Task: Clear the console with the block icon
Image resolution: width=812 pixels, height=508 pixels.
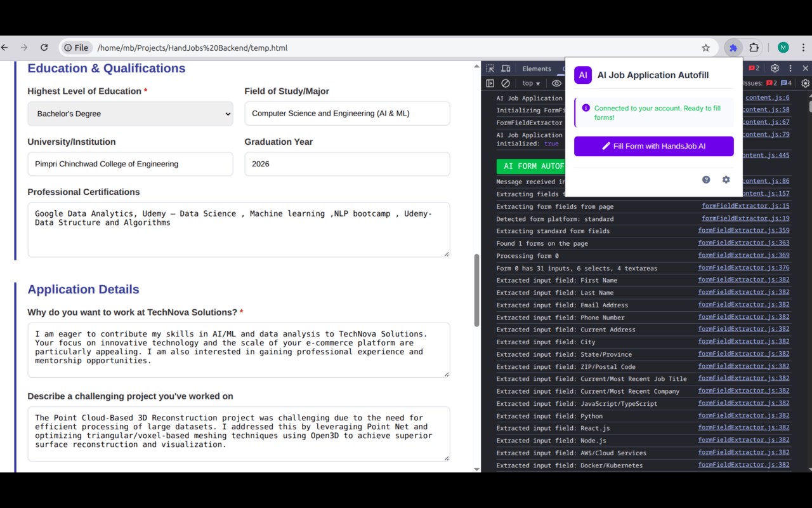Action: [506, 83]
